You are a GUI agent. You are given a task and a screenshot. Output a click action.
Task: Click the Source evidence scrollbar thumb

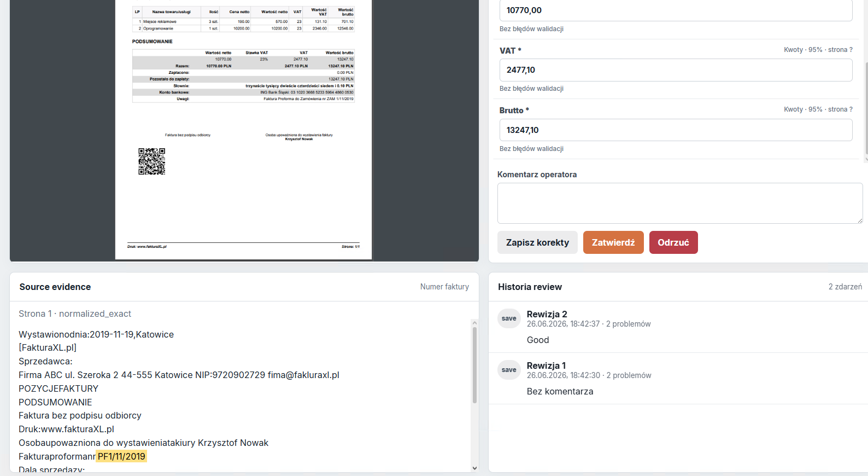pos(474,365)
